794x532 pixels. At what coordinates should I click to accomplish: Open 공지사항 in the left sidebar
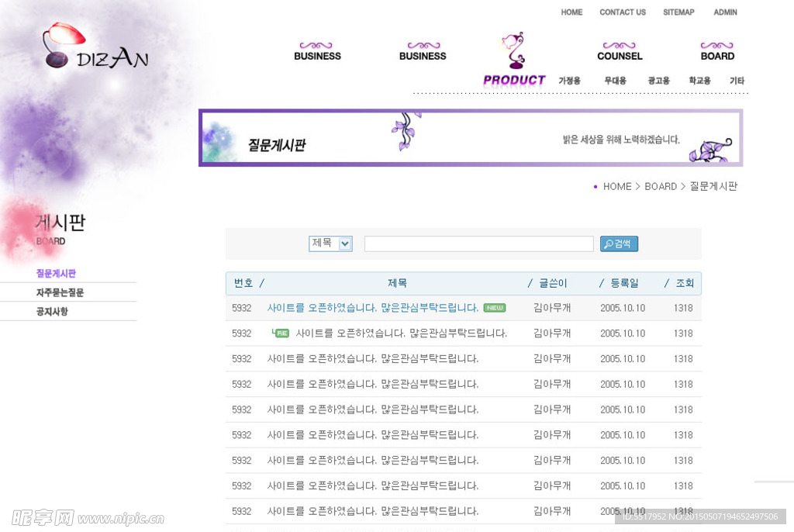pyautogui.click(x=52, y=312)
